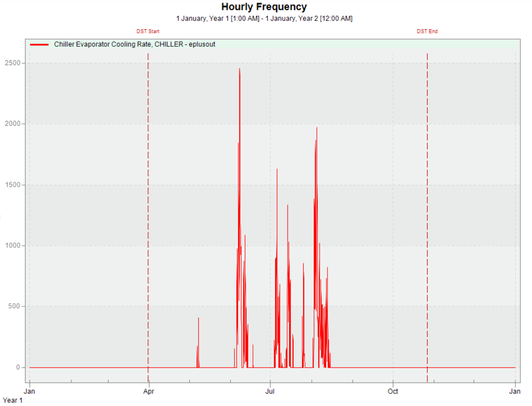Click the tallest peak near 2500 in June
Image resolution: width=532 pixels, height=406 pixels.
click(240, 69)
